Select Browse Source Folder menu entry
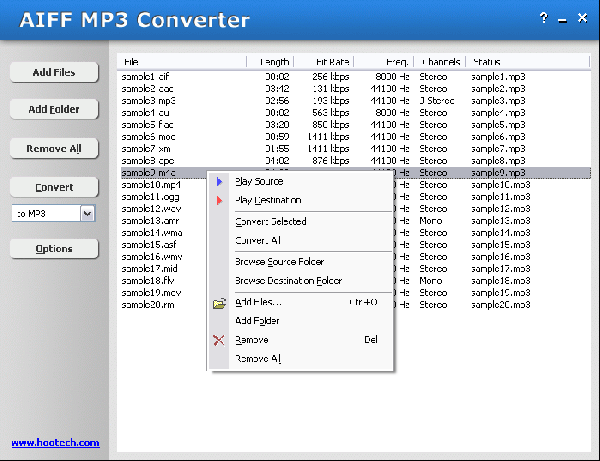600x461 pixels. click(279, 262)
